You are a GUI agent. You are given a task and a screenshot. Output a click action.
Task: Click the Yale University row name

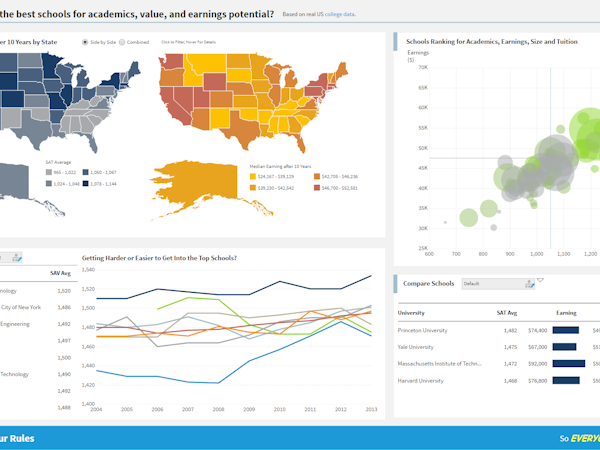click(416, 347)
